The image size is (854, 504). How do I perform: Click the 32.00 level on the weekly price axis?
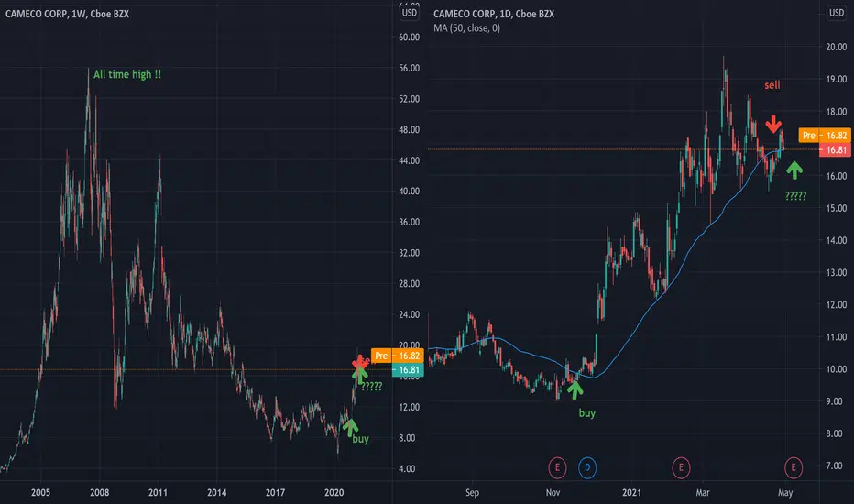pos(409,253)
